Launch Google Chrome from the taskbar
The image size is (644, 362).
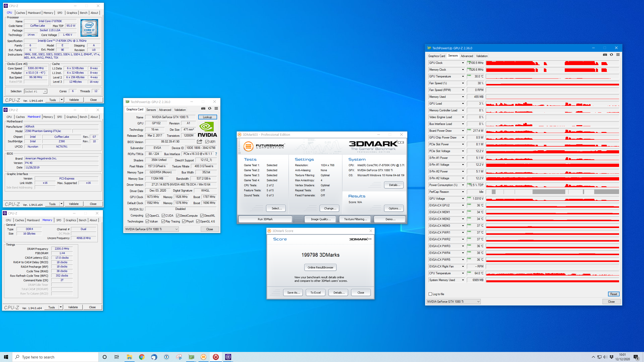click(x=142, y=357)
